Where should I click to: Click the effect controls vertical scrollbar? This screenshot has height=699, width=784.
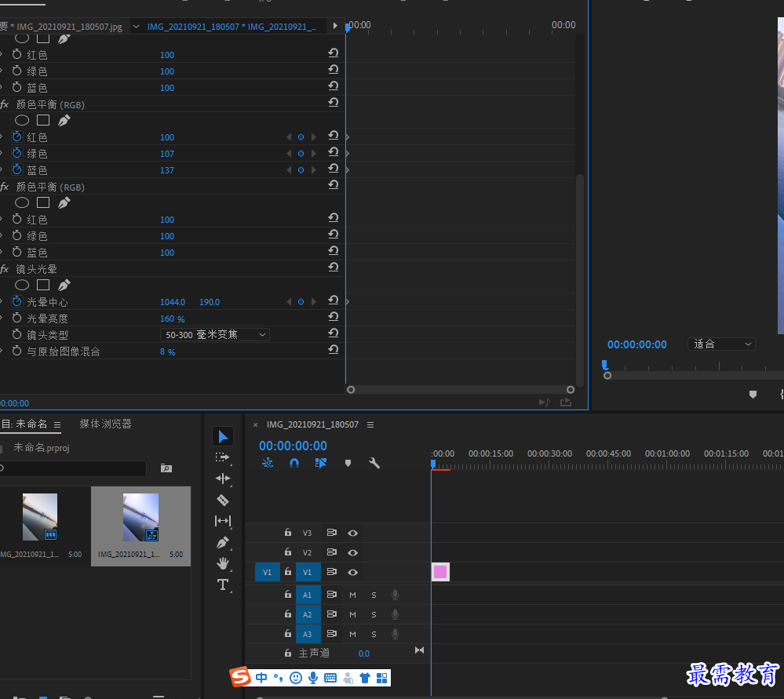580,280
